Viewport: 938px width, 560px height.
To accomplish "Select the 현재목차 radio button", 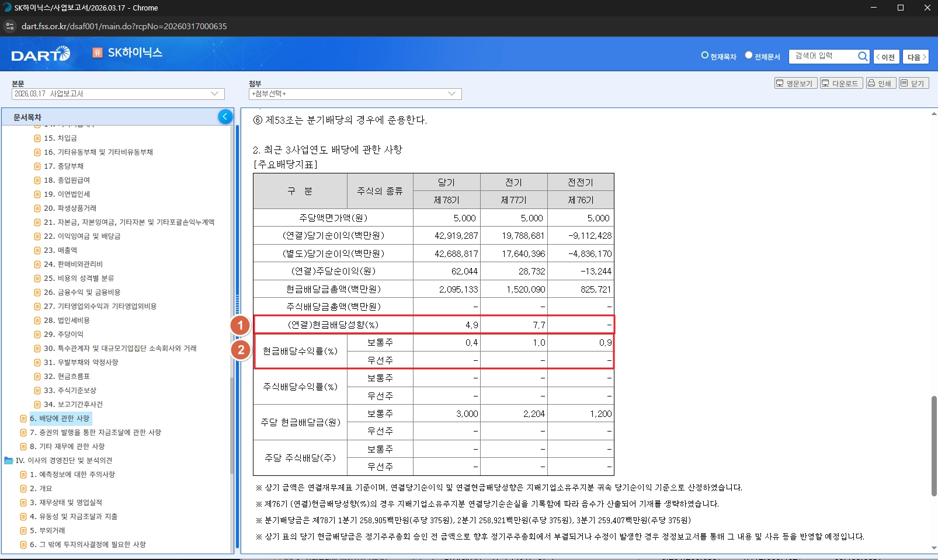I will [x=705, y=55].
